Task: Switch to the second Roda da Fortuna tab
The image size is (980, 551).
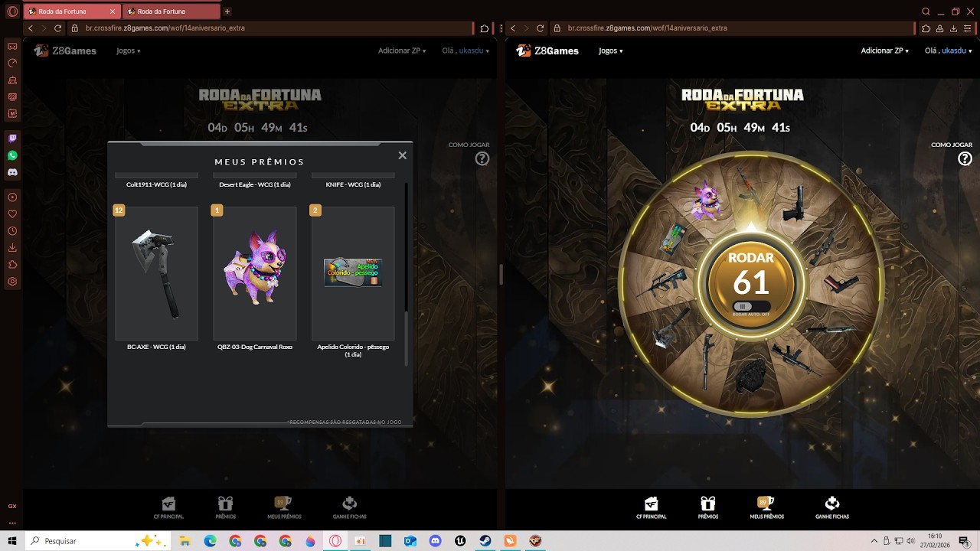Action: tap(171, 11)
